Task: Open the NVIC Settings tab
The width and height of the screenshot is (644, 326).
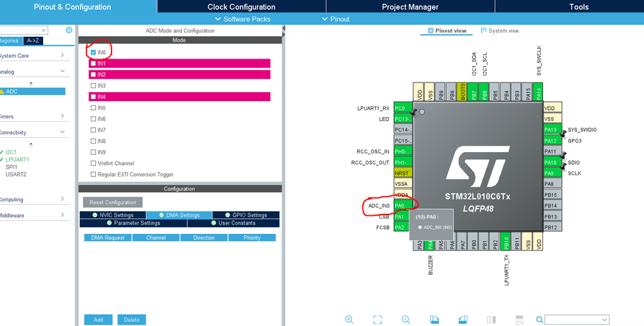Action: (x=113, y=215)
